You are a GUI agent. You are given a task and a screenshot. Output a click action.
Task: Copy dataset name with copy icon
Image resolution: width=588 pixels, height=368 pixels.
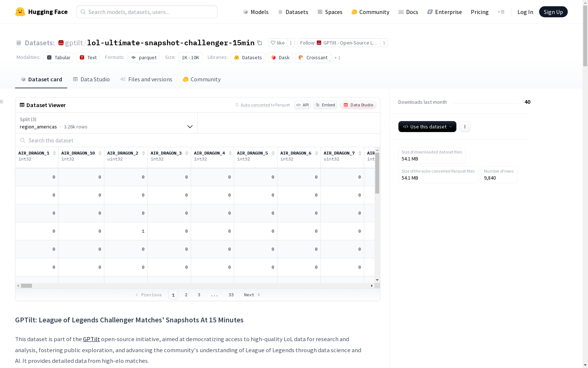259,43
